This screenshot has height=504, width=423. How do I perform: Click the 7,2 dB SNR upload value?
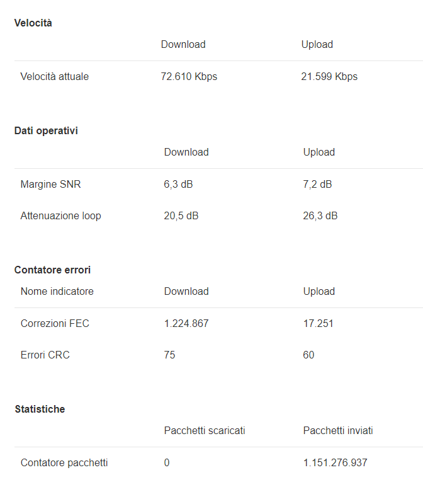pyautogui.click(x=317, y=185)
